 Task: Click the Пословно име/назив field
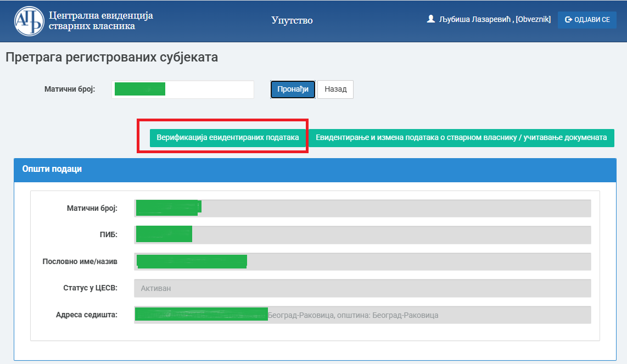(x=362, y=261)
